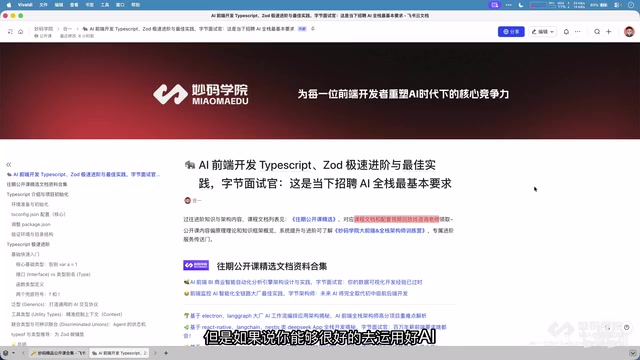Open the control center icon in menu bar
Image resolution: width=640 pixels, height=360 pixels.
[x=618, y=5]
